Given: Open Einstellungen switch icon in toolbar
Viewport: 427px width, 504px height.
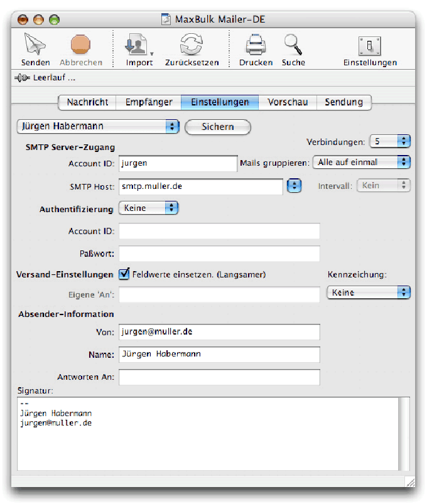Looking at the screenshot, I should [370, 46].
